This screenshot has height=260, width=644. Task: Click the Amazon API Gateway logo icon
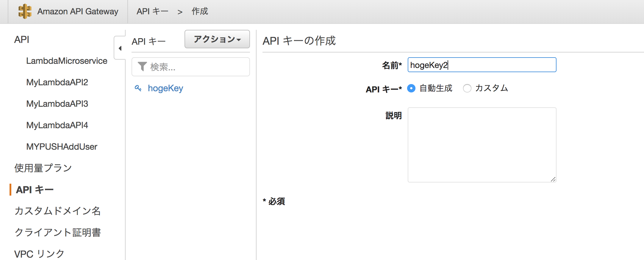pos(25,11)
